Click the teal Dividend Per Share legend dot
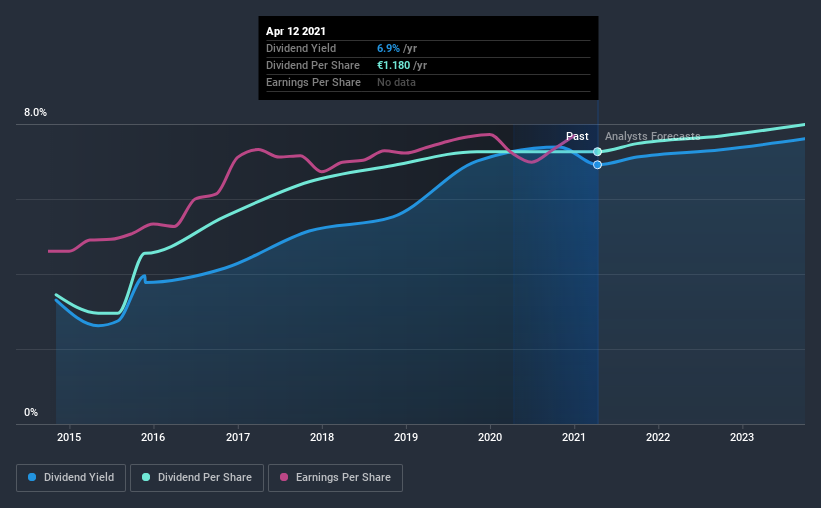Screen dimensions: 821x508 tap(146, 477)
